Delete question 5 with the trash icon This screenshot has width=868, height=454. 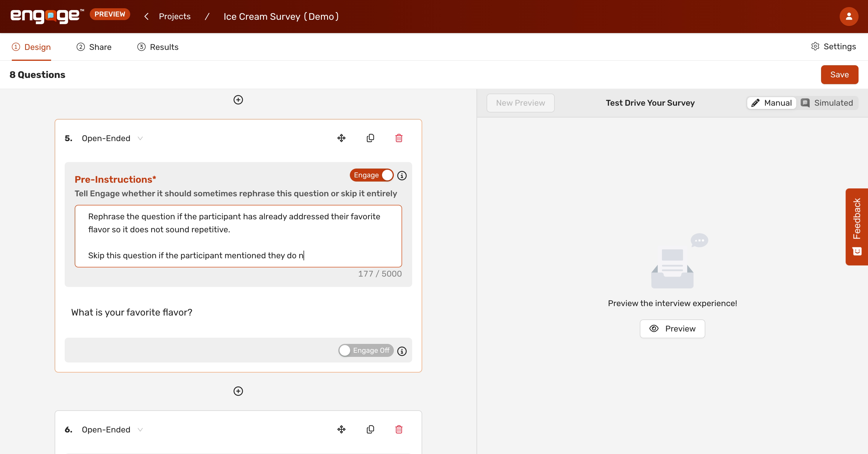tap(399, 138)
